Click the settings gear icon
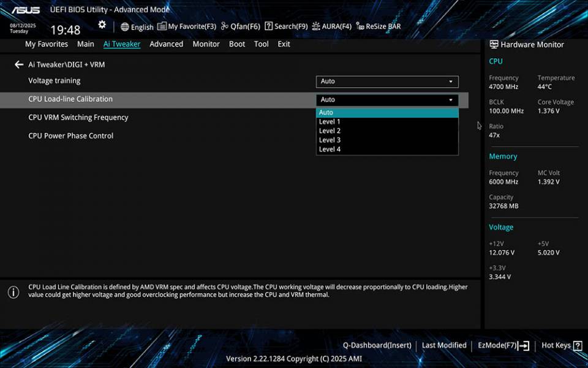Viewport: 588px width, 368px height. point(102,24)
